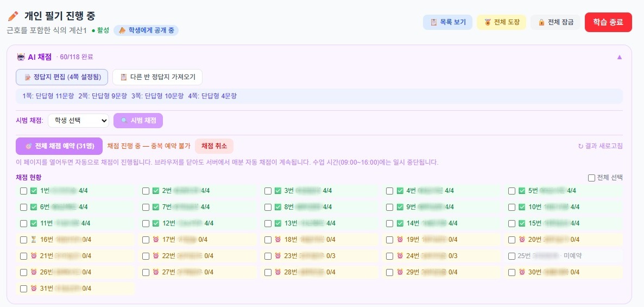Image resolution: width=644 pixels, height=307 pixels.
Task: Click the alarm clock icon of 23번
Action: click(278, 256)
